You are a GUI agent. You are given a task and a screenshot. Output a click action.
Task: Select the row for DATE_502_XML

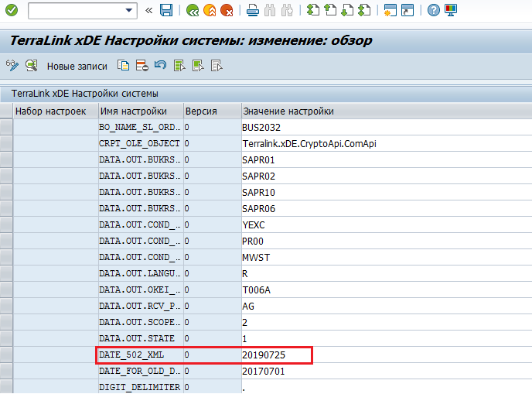7,355
